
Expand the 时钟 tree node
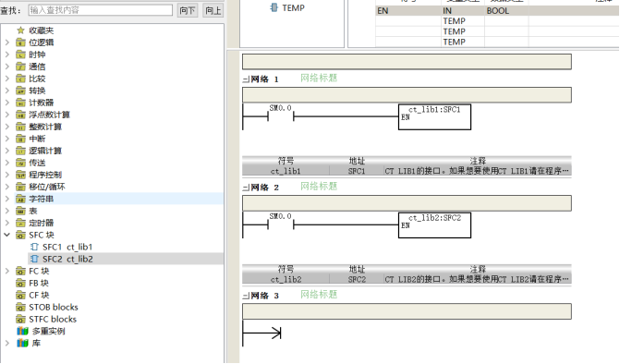[x=7, y=55]
